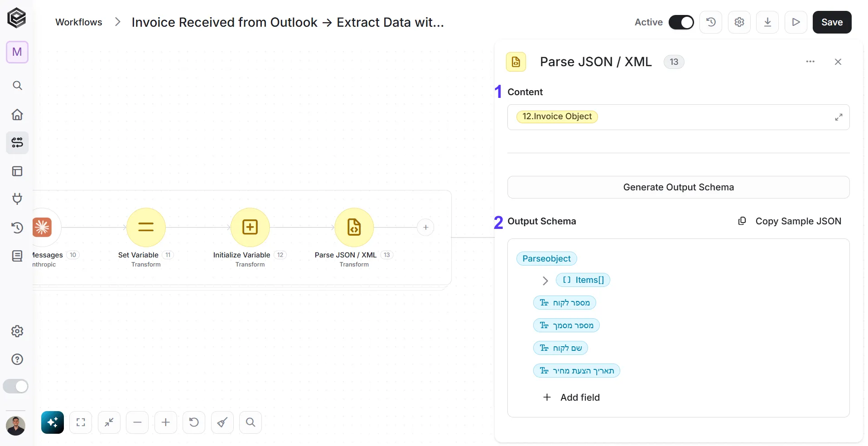Select the מספר מסמך field

click(566, 325)
